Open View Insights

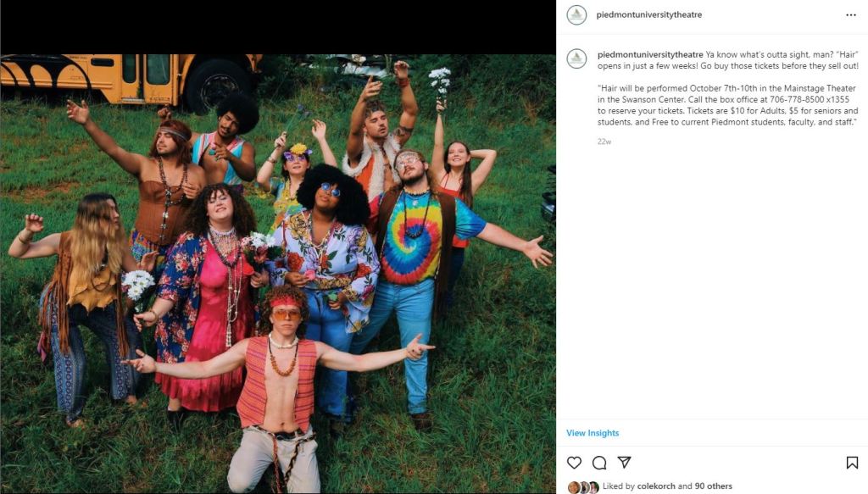click(x=593, y=433)
